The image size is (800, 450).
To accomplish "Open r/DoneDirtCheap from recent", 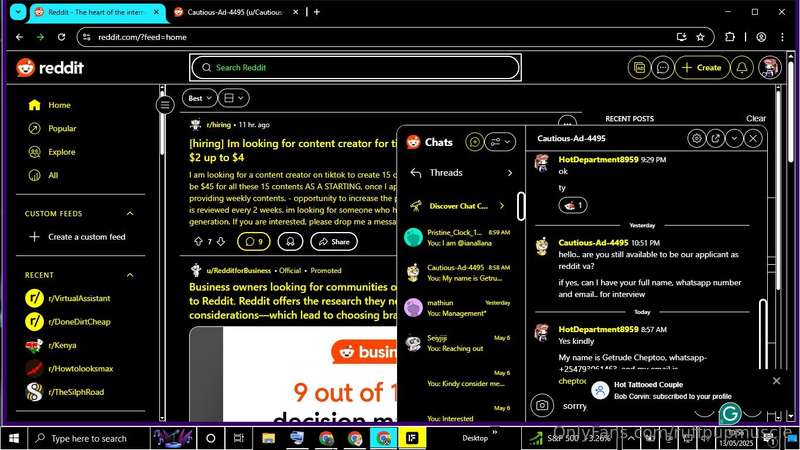I will (x=81, y=322).
